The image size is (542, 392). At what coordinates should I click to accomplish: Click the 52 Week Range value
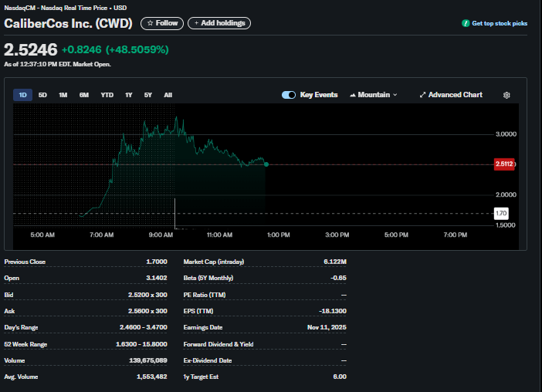[x=141, y=344]
